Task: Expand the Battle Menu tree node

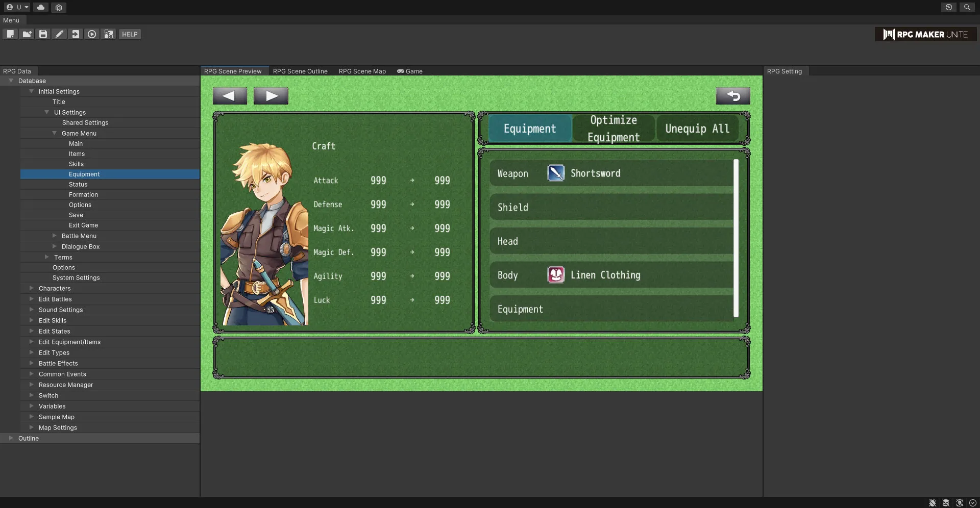Action: 55,236
